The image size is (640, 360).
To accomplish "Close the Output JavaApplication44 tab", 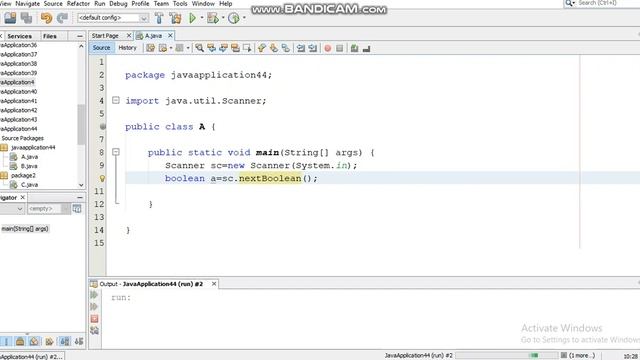I will [214, 284].
